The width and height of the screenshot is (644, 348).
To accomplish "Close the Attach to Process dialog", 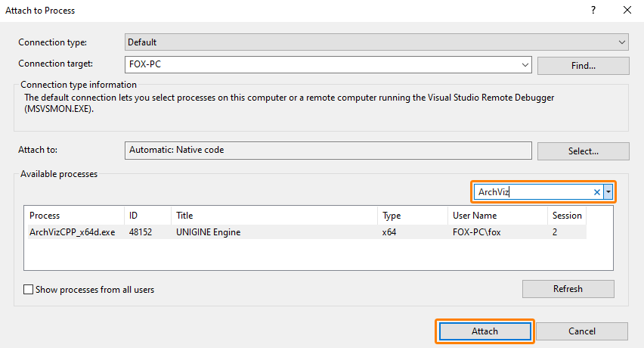I will pos(627,11).
